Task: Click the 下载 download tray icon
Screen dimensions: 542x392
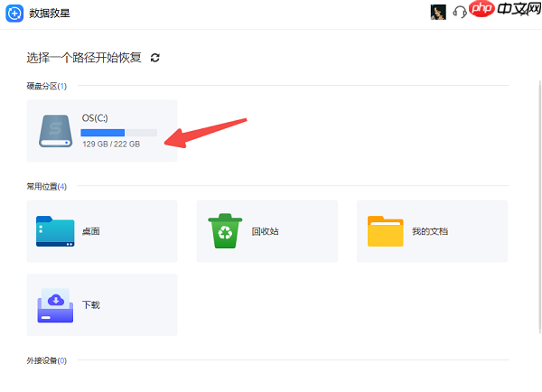Action: tap(55, 305)
